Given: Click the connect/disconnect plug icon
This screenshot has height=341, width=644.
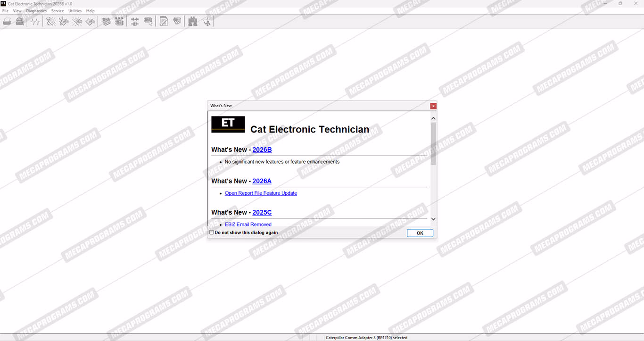Looking at the screenshot, I should [135, 21].
